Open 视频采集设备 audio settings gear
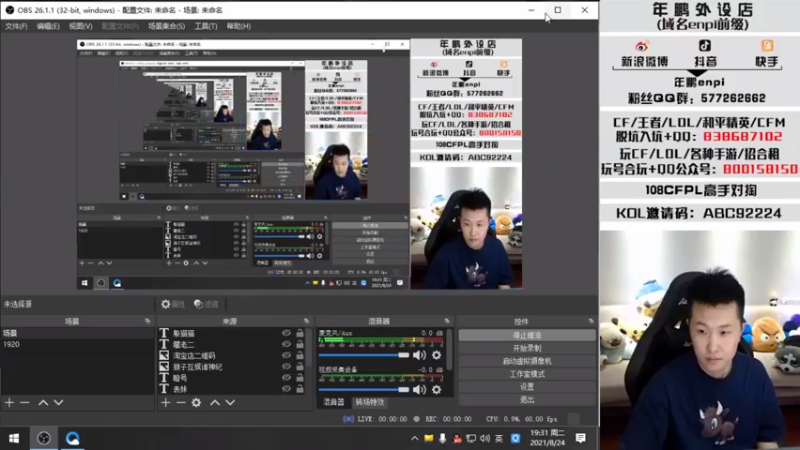This screenshot has width=800, height=450. pos(437,390)
